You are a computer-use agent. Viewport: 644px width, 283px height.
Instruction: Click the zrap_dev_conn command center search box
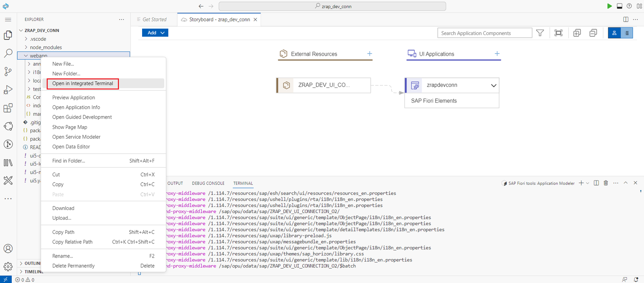tap(332, 6)
